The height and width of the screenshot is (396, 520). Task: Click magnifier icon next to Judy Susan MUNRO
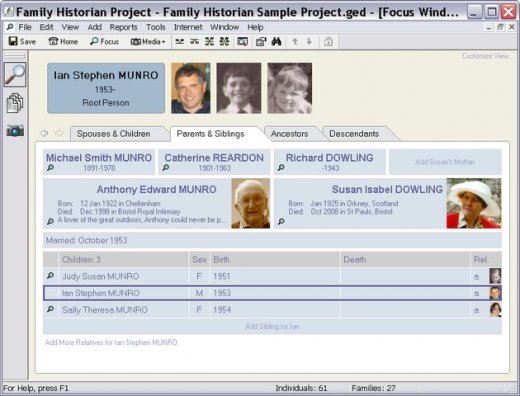tap(50, 276)
